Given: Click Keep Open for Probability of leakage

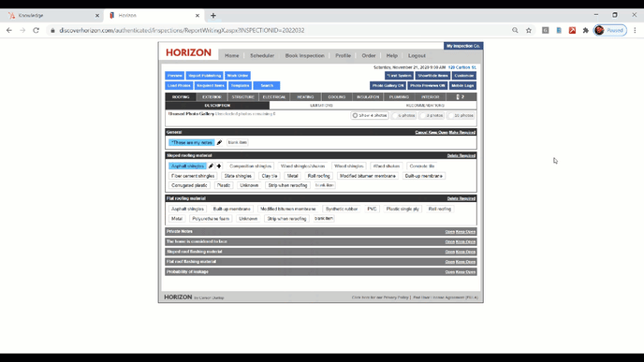Looking at the screenshot, I should point(465,271).
